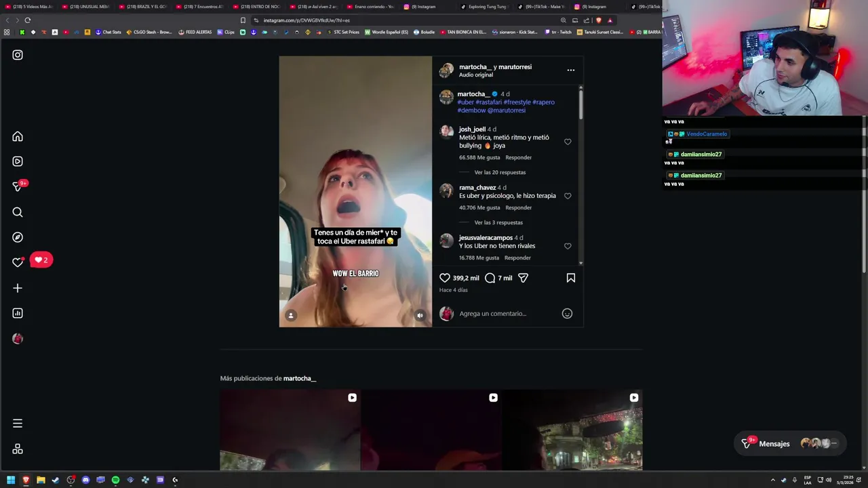This screenshot has width=868, height=488.
Task: Open the Explore compass icon
Action: coord(18,237)
